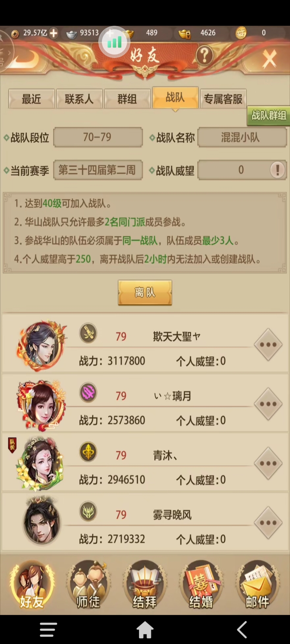Switch to the 专属客服 tab

click(x=223, y=99)
